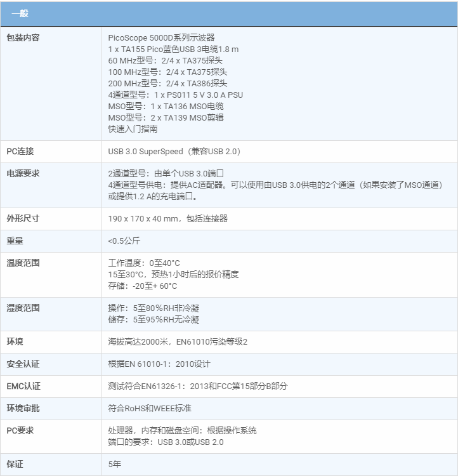Viewport: 458px width, 476px height.
Task: Click the 湿度范围 row label
Action: tap(23, 308)
